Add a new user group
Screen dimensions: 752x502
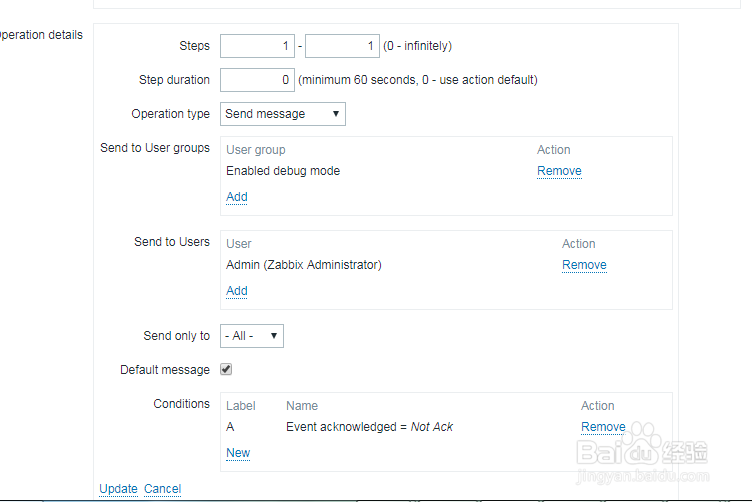237,197
